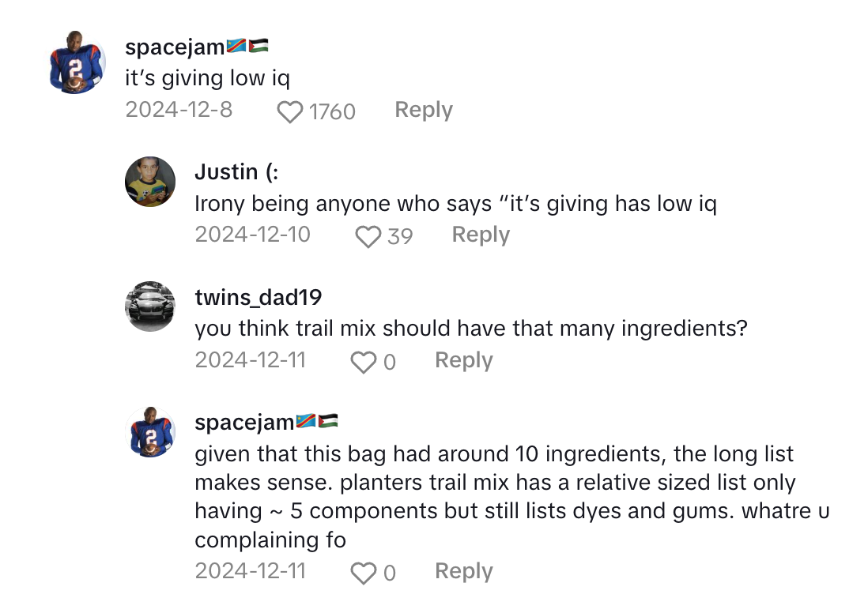Viewport: 868px width, 613px height.
Task: Click spacejam username on the last reply
Action: [x=244, y=423]
